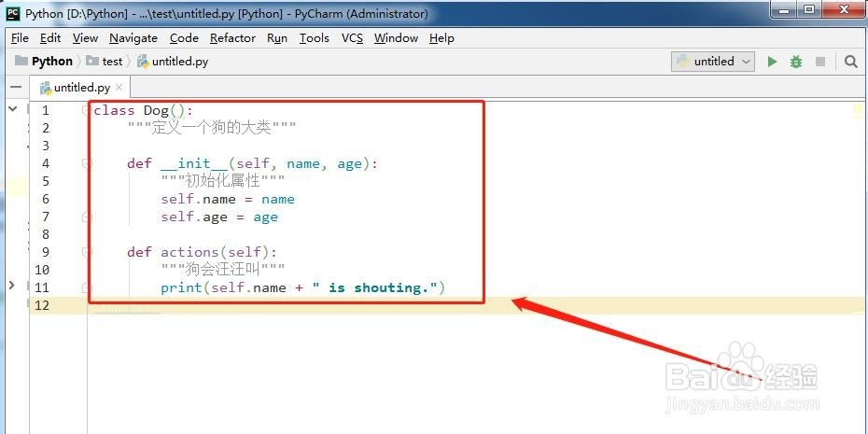The image size is (868, 434).
Task: Click the 狗会汪汪叫 docstring
Action: pos(223,270)
